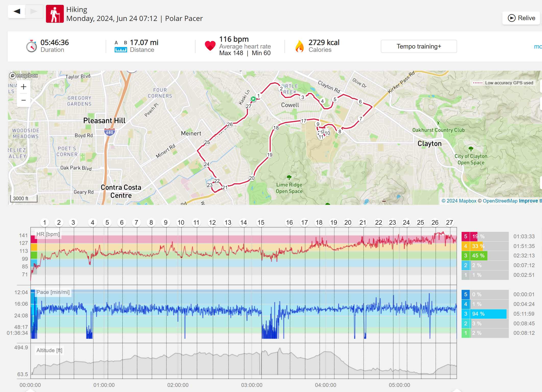The width and height of the screenshot is (542, 392).
Task: Click the Tempo training+ button
Action: pyautogui.click(x=418, y=46)
